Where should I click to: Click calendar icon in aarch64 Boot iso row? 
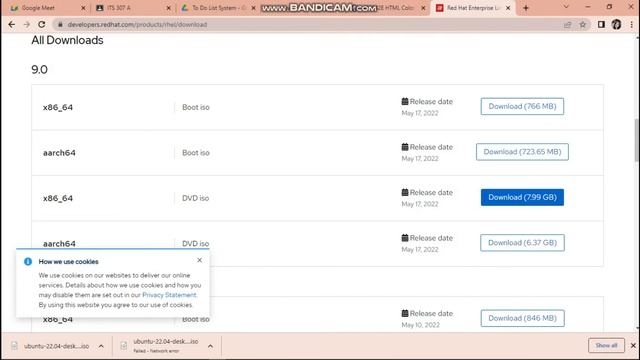pos(405,147)
